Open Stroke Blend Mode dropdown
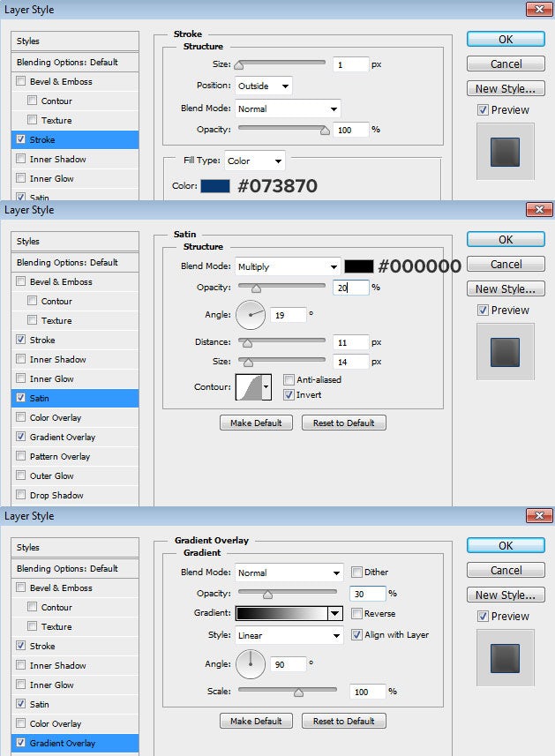555x756 pixels. click(288, 109)
